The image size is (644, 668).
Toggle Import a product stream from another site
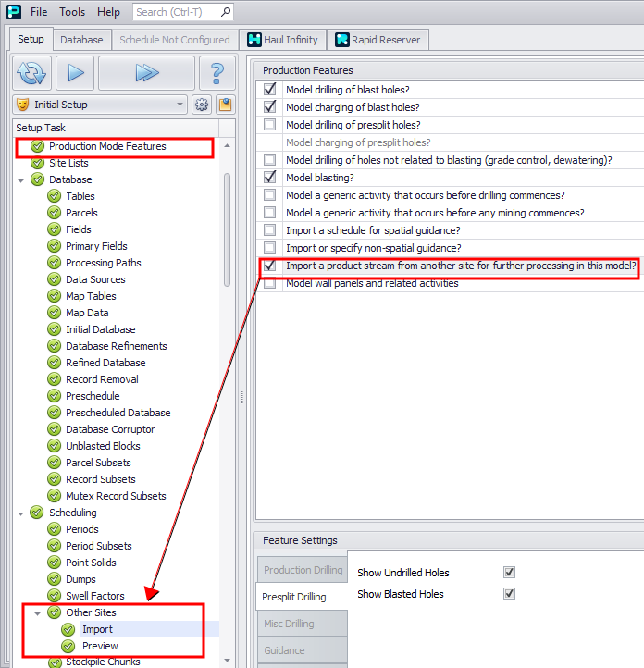coord(269,266)
